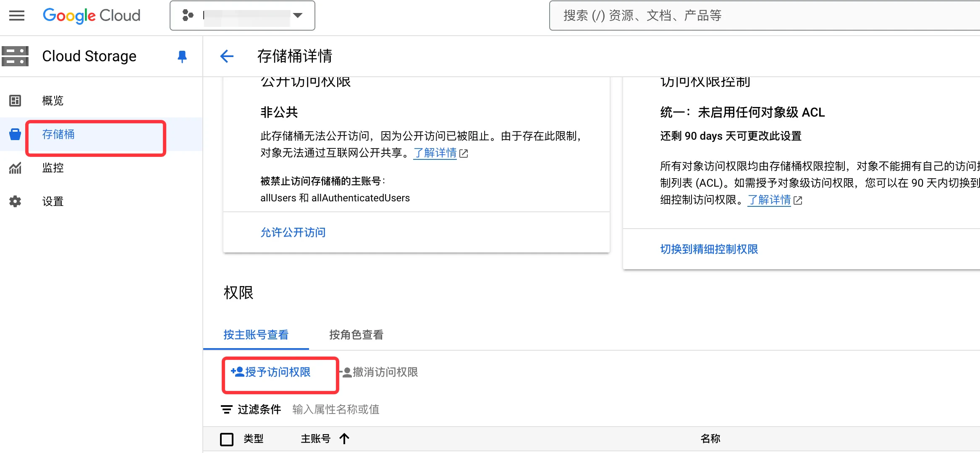Screen dimensions: 980x453
Task: Open the hamburger navigation menu
Action: point(17,16)
